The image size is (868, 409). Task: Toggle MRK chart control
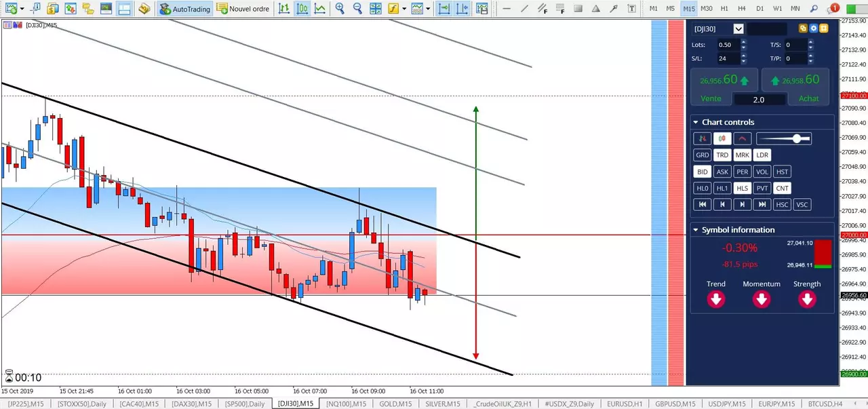click(x=743, y=155)
